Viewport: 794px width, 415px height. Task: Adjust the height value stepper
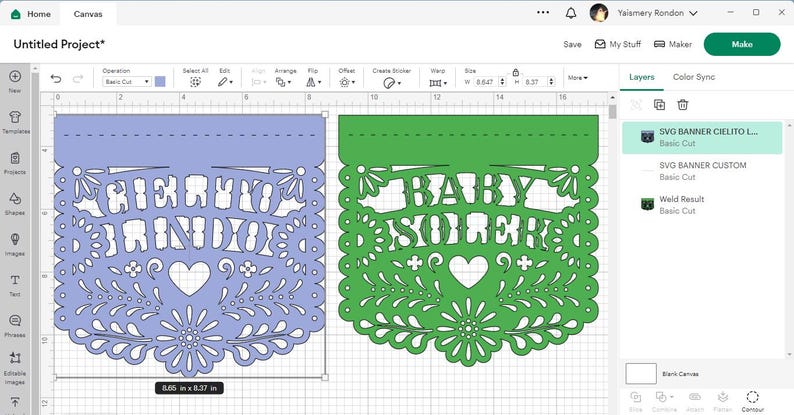click(551, 81)
